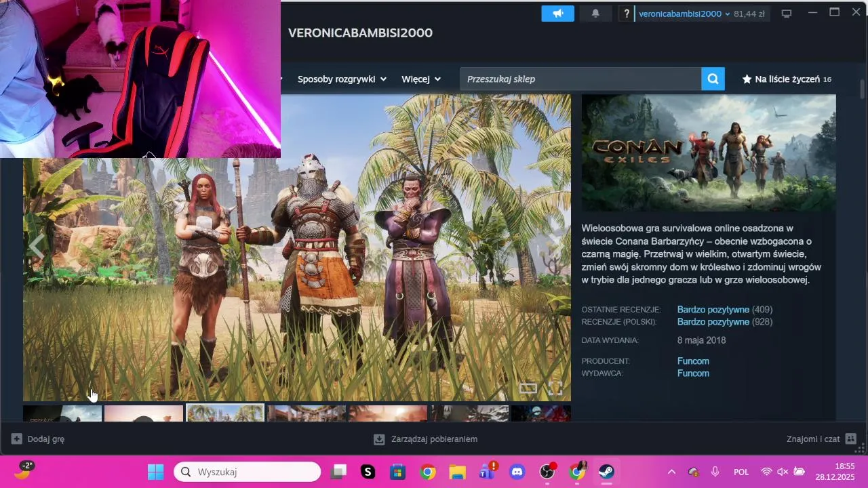Click the Big Picture monitor icon

point(787,14)
